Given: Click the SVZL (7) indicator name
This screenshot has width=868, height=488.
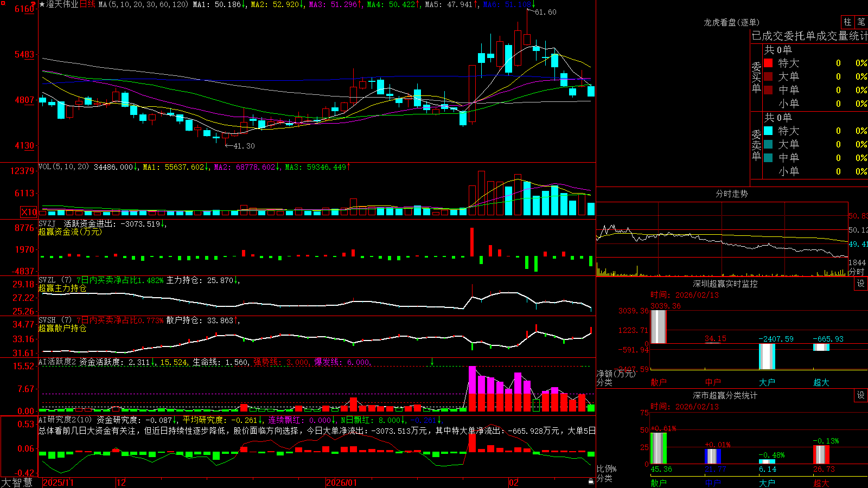Looking at the screenshot, I should point(55,280).
